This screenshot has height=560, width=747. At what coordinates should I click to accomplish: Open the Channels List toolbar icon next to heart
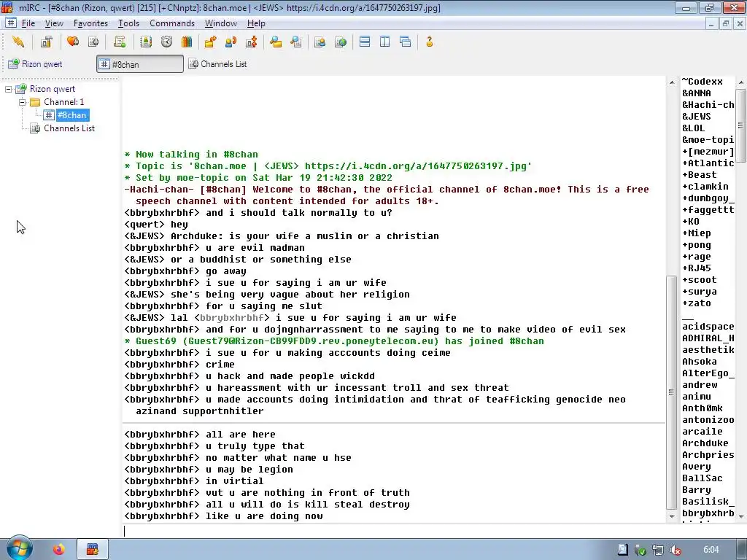tap(93, 42)
